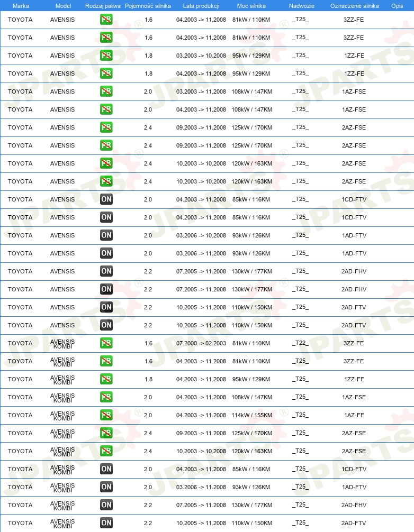Click the _T22_ body code cell
The height and width of the screenshot is (532, 414).
click(301, 343)
